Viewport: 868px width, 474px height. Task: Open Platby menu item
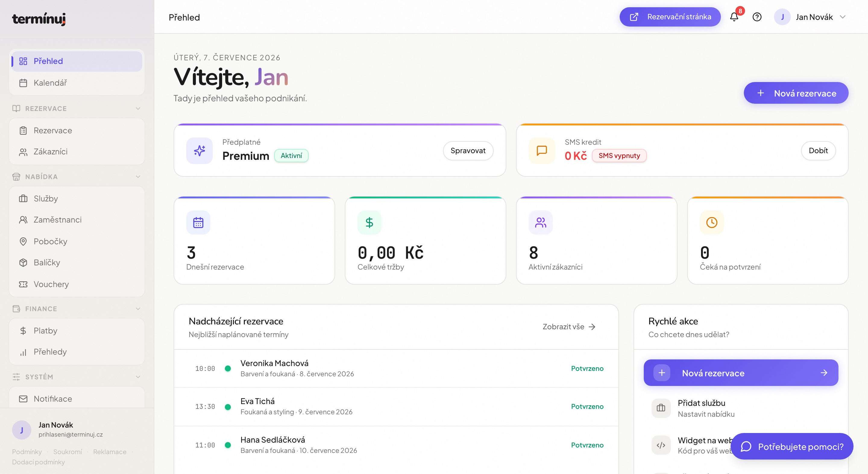pos(77,331)
